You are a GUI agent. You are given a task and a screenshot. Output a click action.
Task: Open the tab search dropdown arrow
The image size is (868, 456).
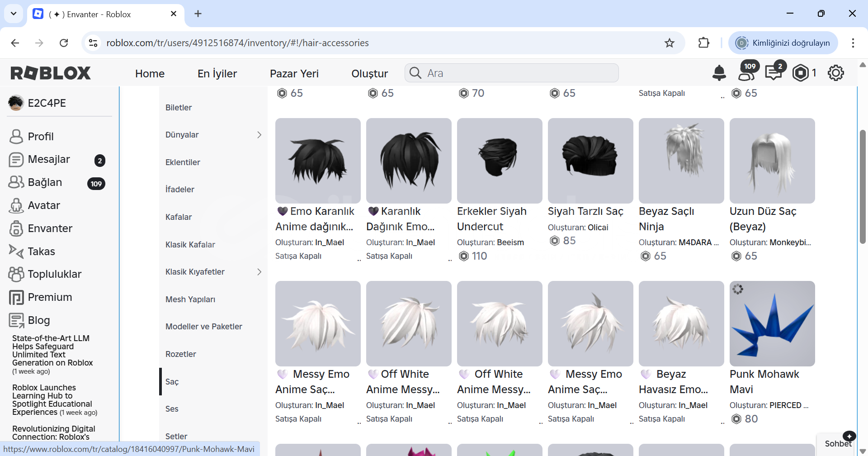click(14, 14)
